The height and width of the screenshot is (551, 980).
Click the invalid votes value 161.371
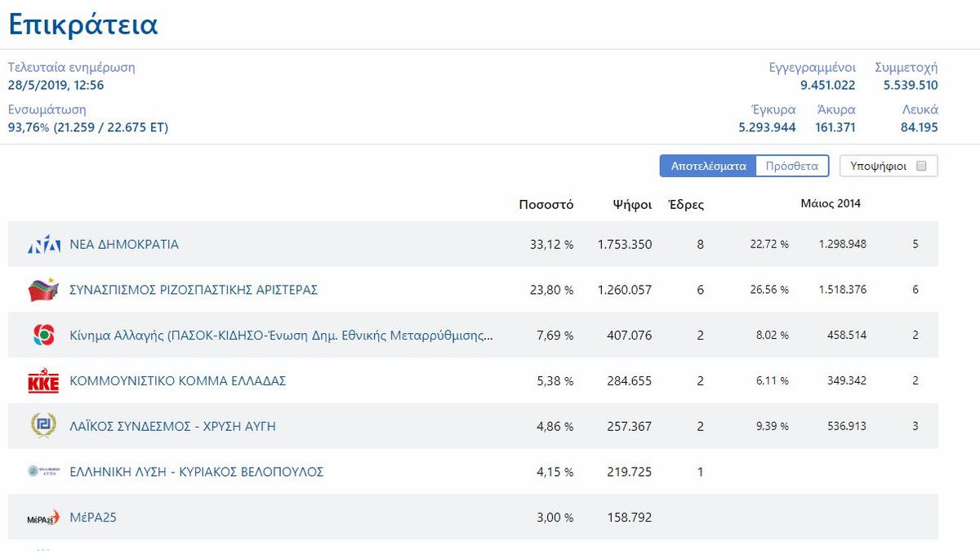(835, 127)
